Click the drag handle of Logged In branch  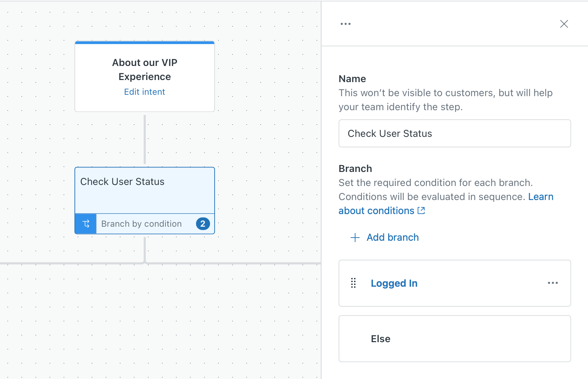(x=353, y=283)
